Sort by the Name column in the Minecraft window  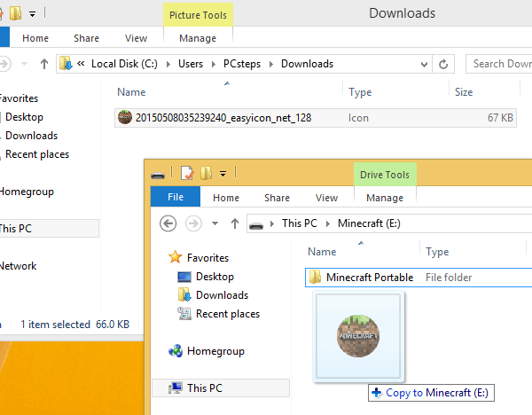click(322, 252)
